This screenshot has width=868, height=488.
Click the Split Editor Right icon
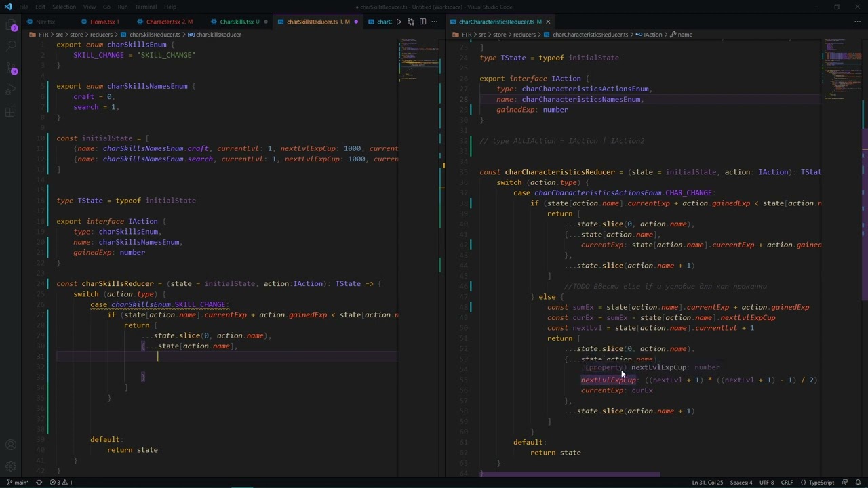point(422,22)
